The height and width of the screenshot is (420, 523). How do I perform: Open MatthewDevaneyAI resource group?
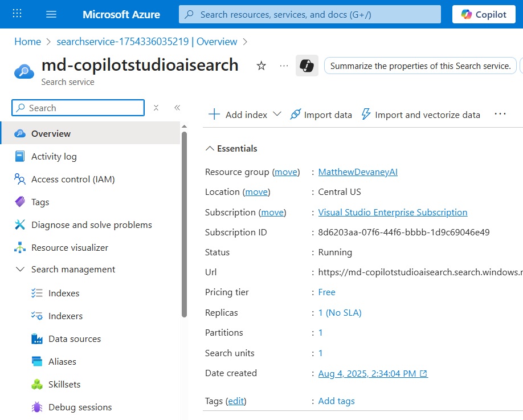pos(358,172)
